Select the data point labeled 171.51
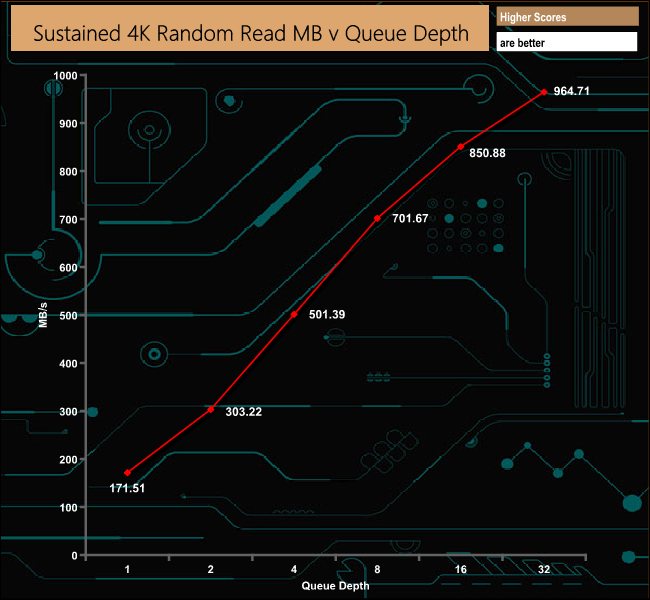 127,473
